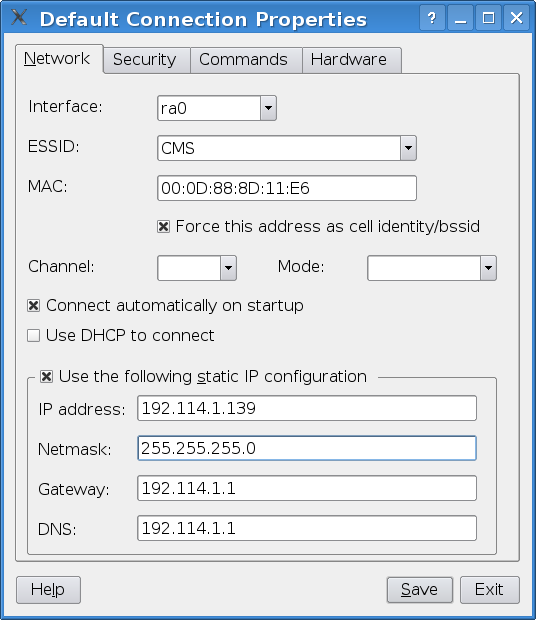The image size is (536, 620).
Task: Switch to the Security tab
Action: [145, 60]
